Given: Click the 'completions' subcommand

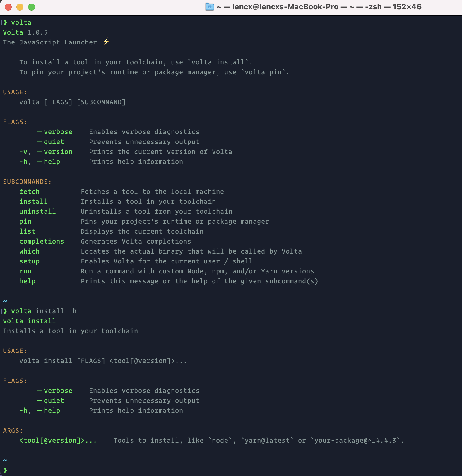Looking at the screenshot, I should pos(42,241).
